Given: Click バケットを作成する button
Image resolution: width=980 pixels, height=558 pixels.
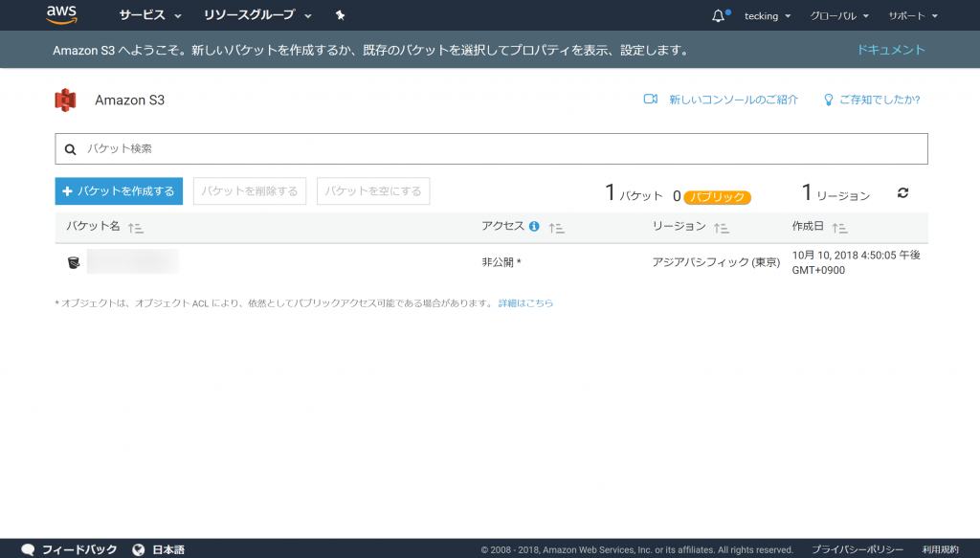Looking at the screenshot, I should 119,191.
